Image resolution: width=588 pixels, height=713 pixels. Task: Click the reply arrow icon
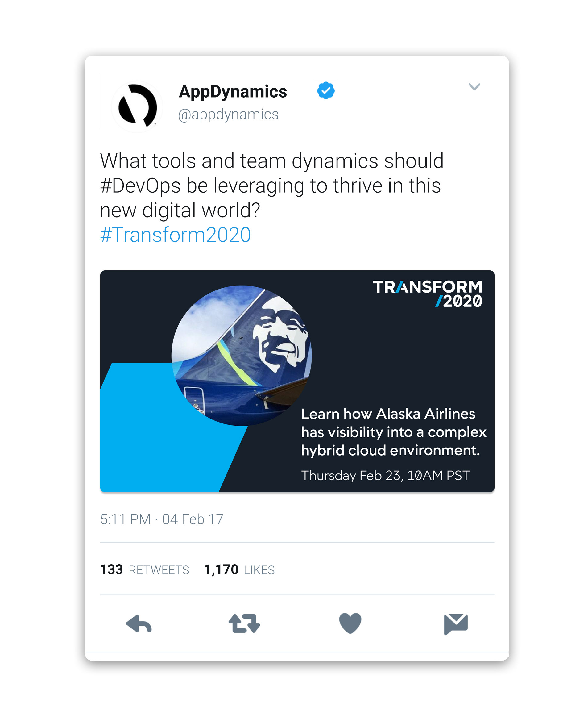(139, 623)
